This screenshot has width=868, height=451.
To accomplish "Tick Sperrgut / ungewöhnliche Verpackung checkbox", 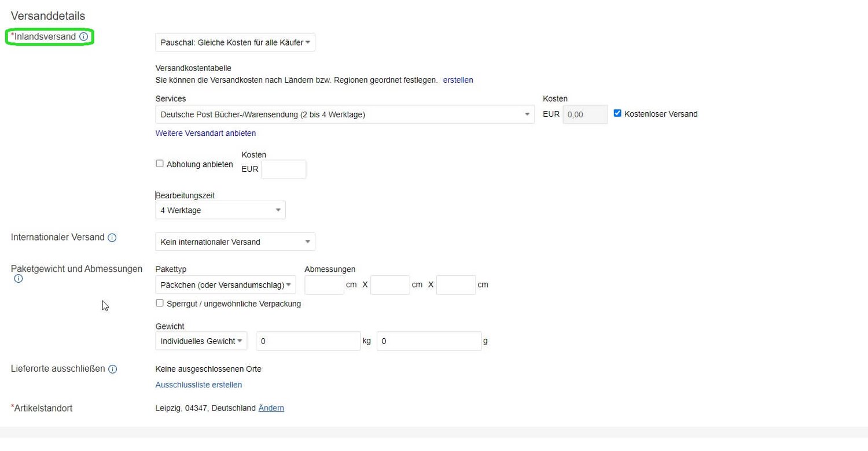I will point(160,303).
